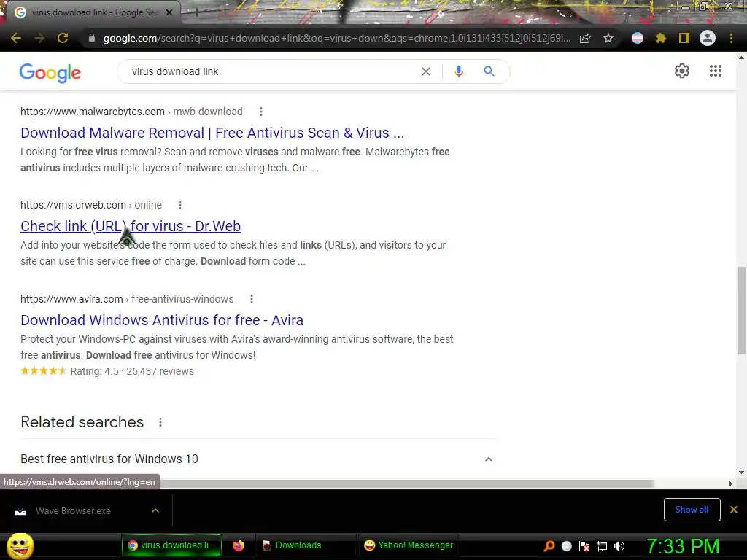
Task: Open Related searches more options
Action: tap(160, 422)
